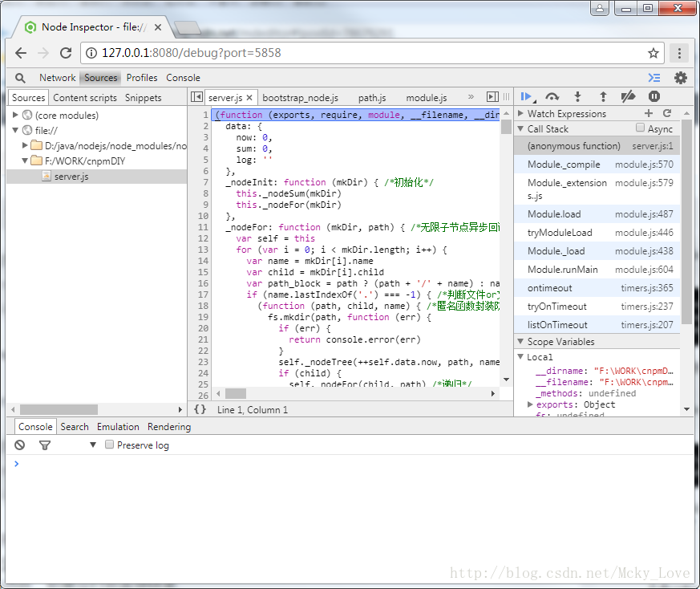The width and height of the screenshot is (700, 589).
Task: Click the clear console icon
Action: 19,445
